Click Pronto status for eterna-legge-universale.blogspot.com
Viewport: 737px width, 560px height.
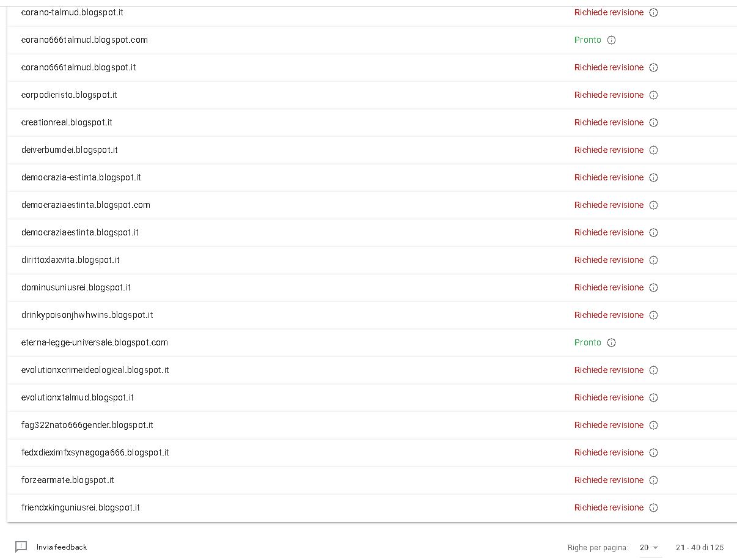coord(588,342)
